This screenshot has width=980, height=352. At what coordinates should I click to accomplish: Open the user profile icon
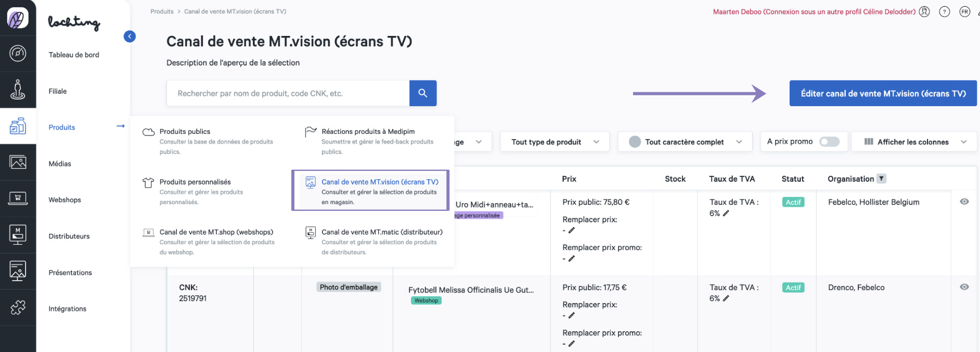(x=924, y=11)
